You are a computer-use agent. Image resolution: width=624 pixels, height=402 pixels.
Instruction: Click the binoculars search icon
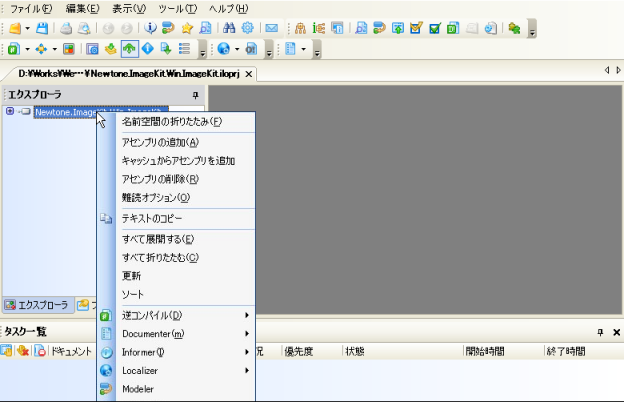[x=229, y=28]
